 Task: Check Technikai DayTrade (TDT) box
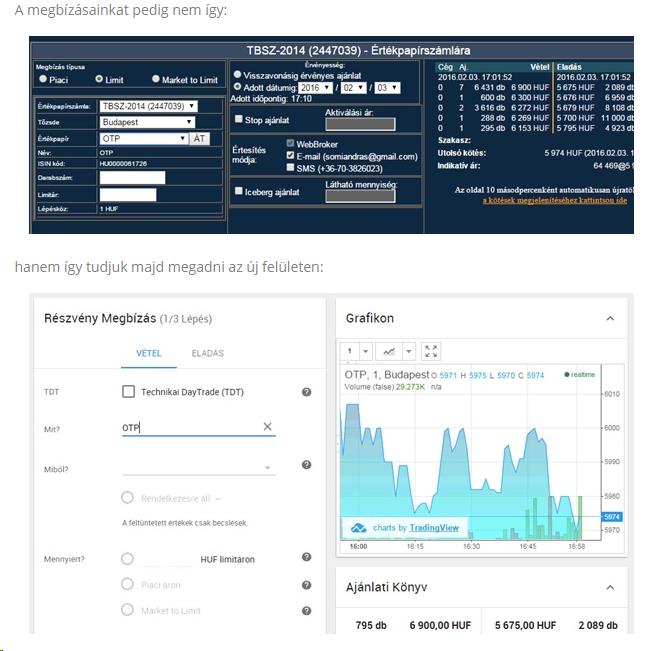[128, 392]
